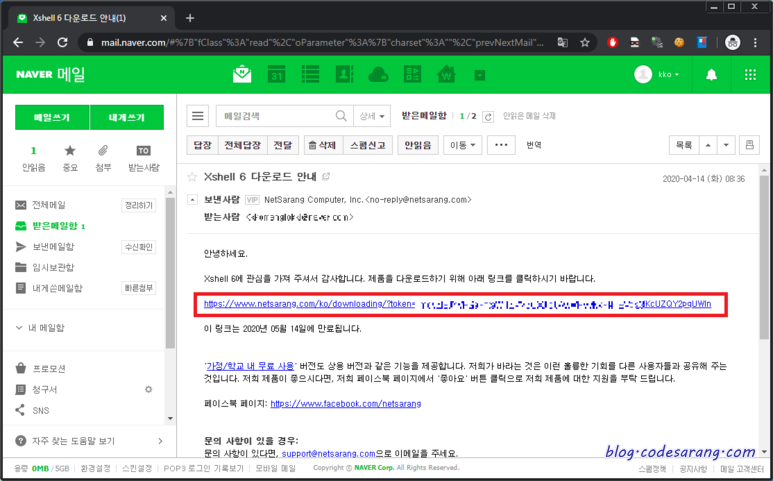Open 전체메일 folder
The width and height of the screenshot is (773, 481).
tap(49, 205)
